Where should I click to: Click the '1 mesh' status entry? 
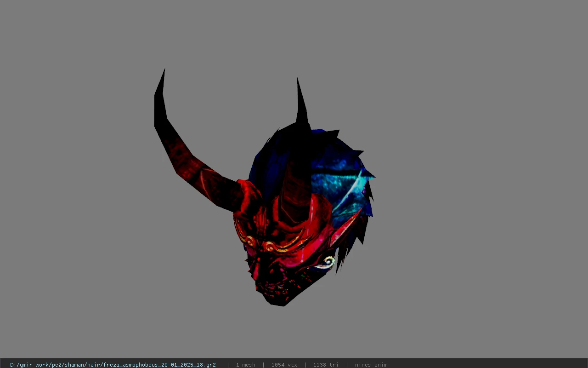[246, 365]
